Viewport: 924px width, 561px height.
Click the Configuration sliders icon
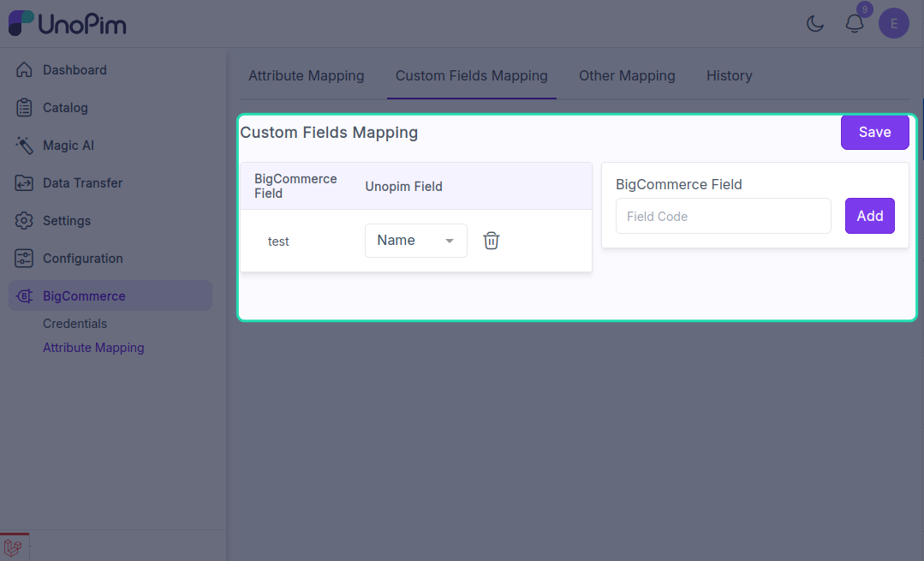coord(24,258)
